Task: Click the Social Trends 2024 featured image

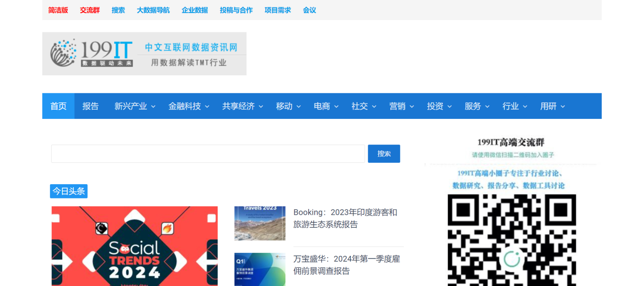Action: click(x=134, y=246)
